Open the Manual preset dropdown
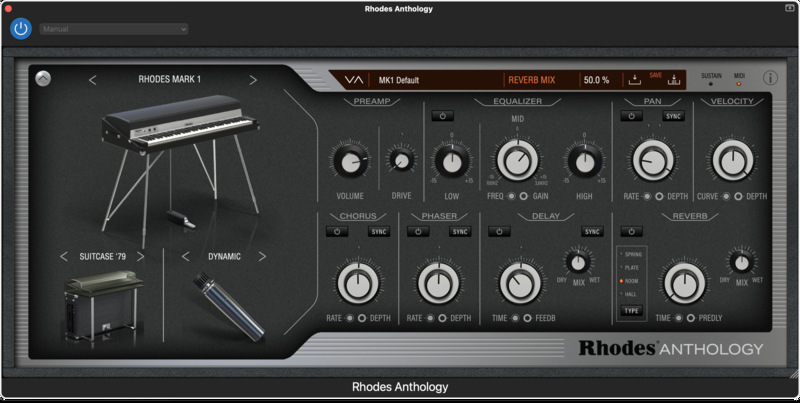The image size is (800, 403). point(114,29)
